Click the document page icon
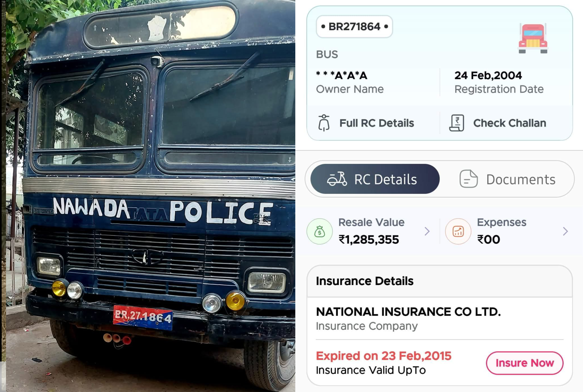 coord(468,179)
